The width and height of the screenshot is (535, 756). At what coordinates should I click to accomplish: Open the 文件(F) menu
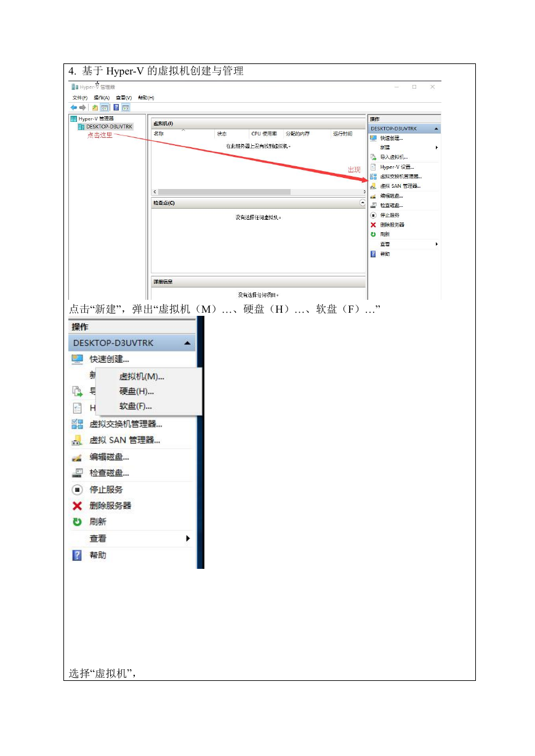point(80,97)
